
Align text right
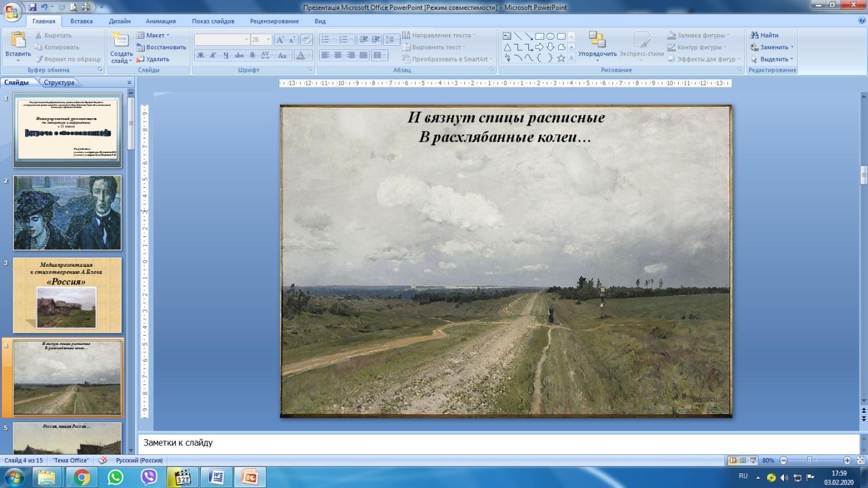[x=350, y=55]
